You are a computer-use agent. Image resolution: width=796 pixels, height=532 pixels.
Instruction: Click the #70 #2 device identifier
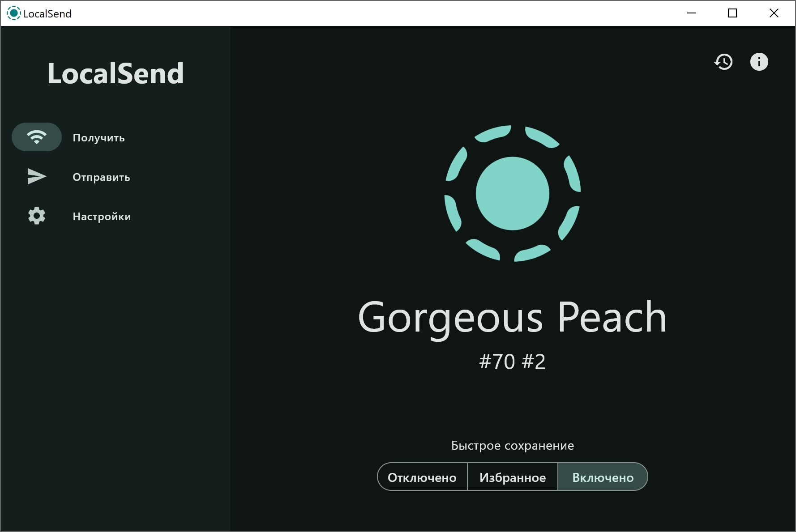[513, 362]
